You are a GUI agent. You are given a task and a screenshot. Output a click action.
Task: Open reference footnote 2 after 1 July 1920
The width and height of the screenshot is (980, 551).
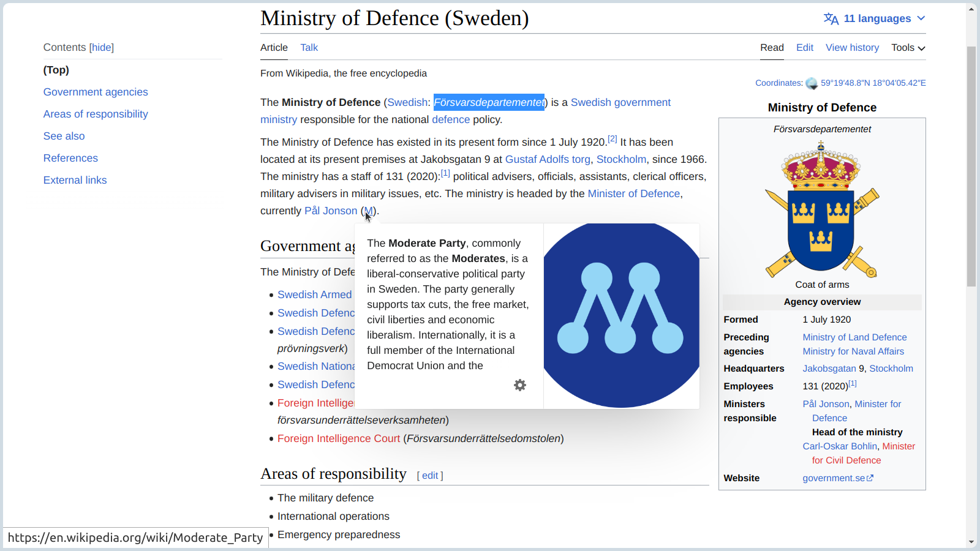pos(612,139)
